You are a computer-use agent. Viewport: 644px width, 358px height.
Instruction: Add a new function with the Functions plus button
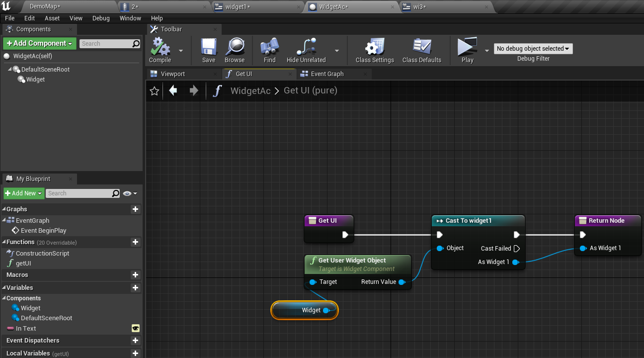click(x=135, y=242)
